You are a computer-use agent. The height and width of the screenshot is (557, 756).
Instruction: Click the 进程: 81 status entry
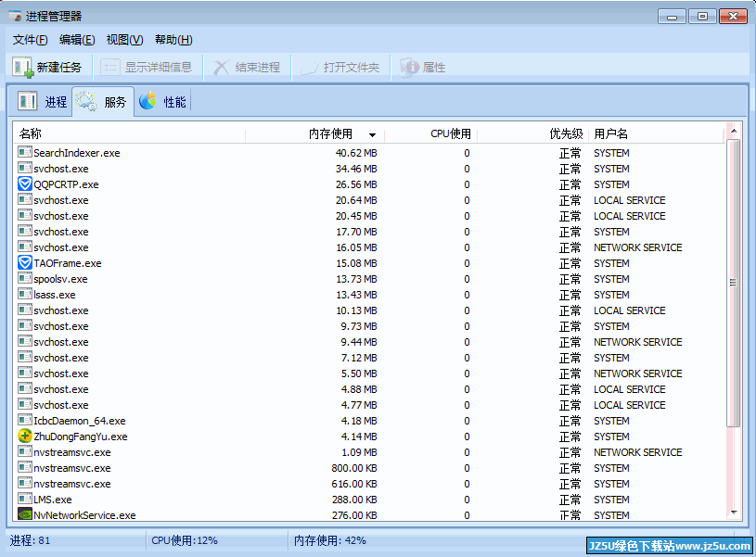(x=30, y=540)
